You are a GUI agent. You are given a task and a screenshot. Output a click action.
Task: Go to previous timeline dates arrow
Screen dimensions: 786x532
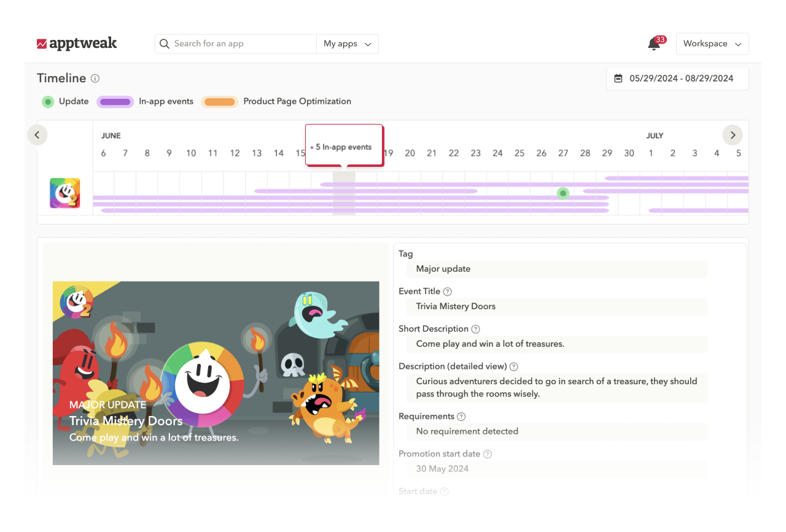click(37, 135)
